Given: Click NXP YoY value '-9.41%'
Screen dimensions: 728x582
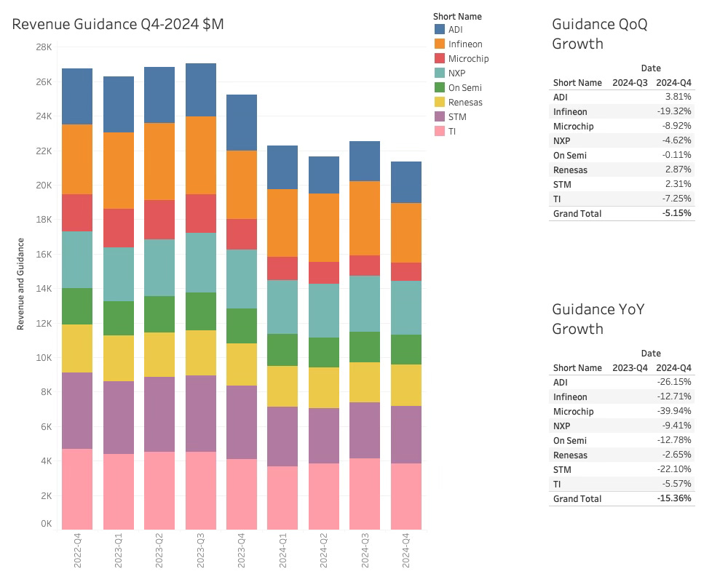Looking at the screenshot, I should coord(676,426).
